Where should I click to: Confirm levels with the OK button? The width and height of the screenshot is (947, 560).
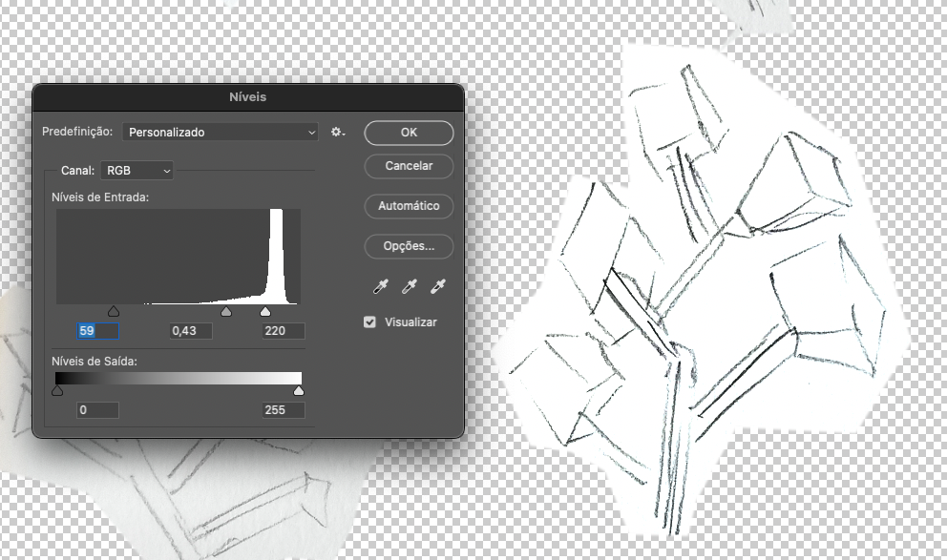click(x=409, y=133)
